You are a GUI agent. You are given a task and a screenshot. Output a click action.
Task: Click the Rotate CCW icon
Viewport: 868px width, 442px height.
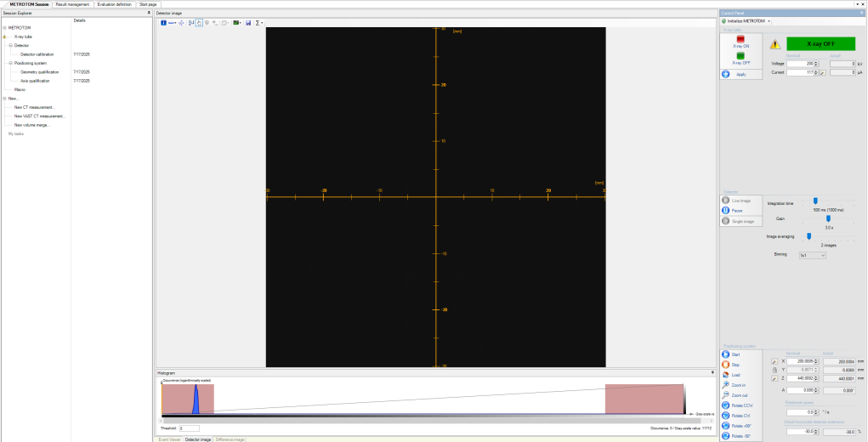click(x=725, y=405)
